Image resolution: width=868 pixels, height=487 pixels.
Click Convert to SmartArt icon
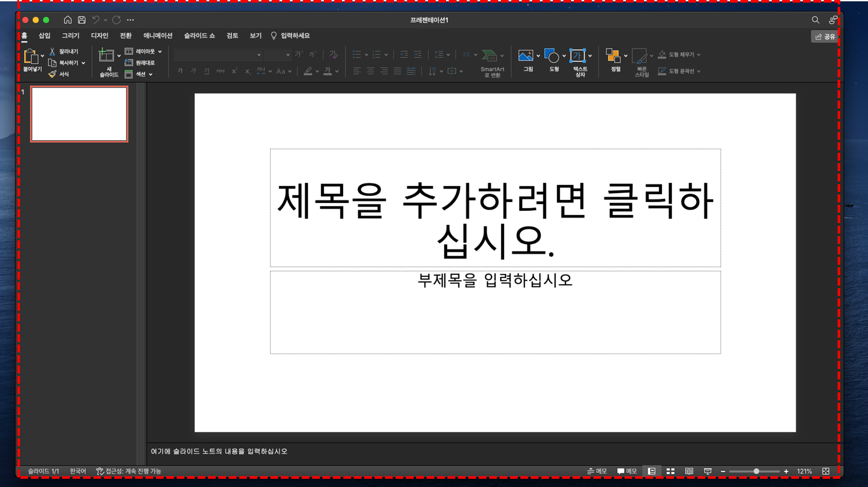point(489,56)
